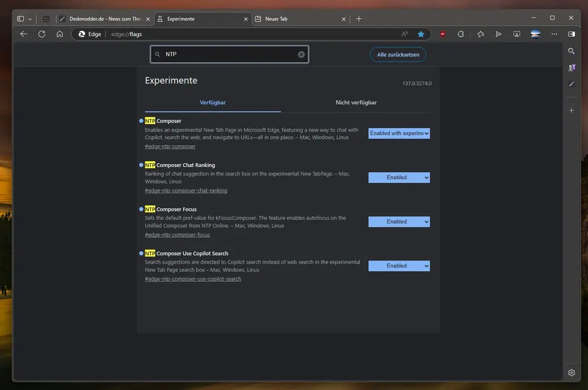This screenshot has width=588, height=390.
Task: Click the Alle zurücksetzen button
Action: point(398,55)
